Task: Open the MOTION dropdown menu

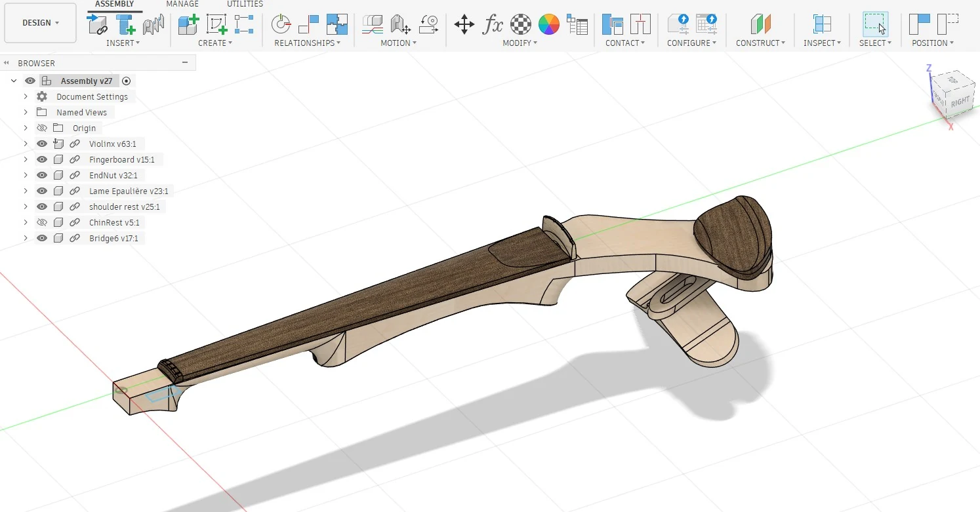Action: tap(399, 43)
